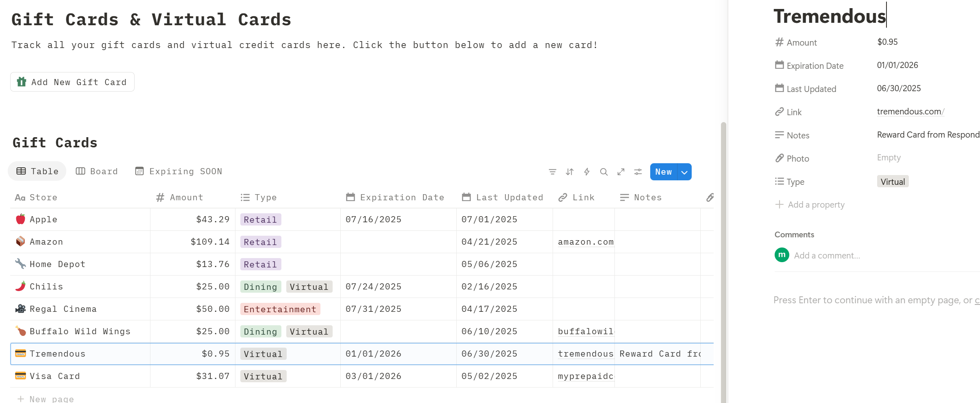Click the Home Depot store name
This screenshot has height=403, width=980.
(x=58, y=264)
